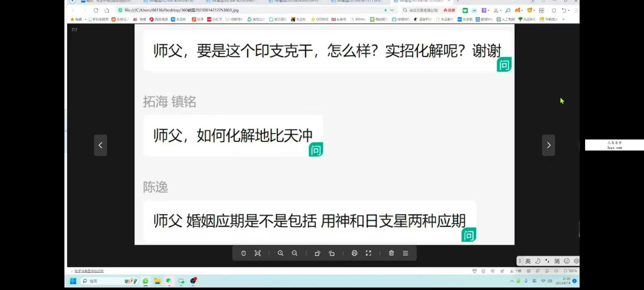
Task: Delete the image with the trash icon
Action: [x=391, y=253]
